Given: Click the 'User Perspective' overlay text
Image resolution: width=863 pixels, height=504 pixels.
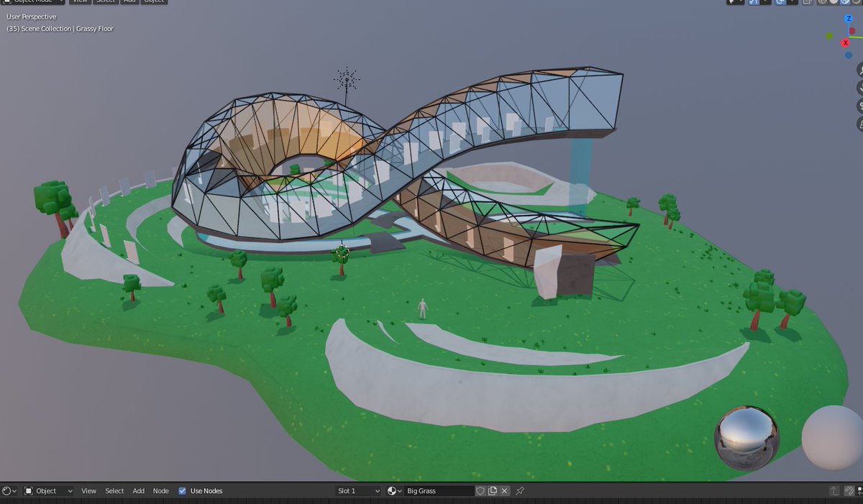Looking at the screenshot, I should tap(32, 17).
